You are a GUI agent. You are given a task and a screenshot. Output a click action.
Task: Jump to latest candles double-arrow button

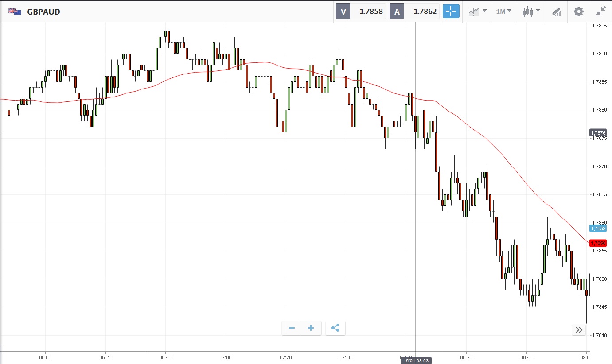579,329
